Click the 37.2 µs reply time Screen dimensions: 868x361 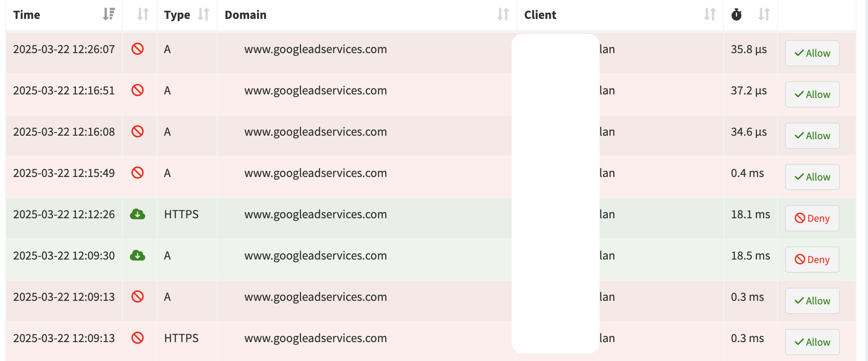coord(749,90)
